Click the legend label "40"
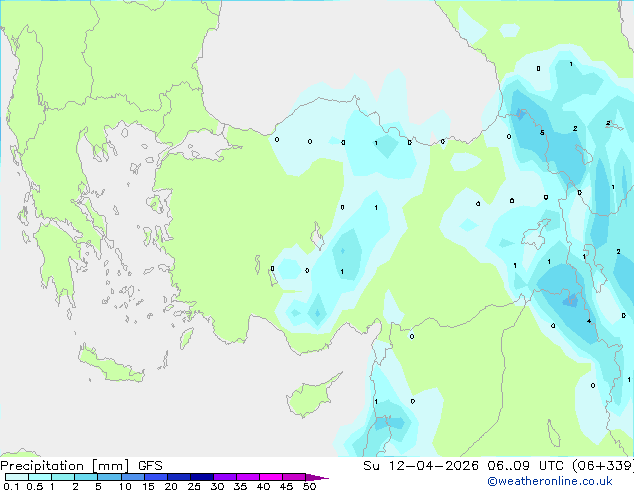Image resolution: width=634 pixels, height=490 pixels. point(263,486)
